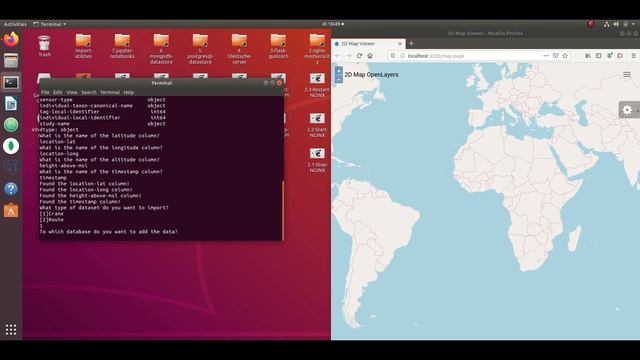The image size is (640, 360).
Task: Open the green MongoDB leaf dock icon
Action: point(11,146)
